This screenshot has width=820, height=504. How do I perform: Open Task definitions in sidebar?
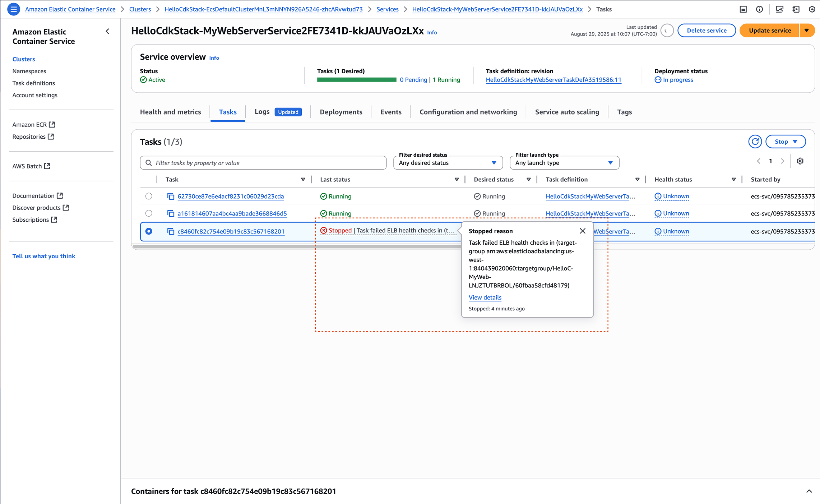tap(33, 83)
